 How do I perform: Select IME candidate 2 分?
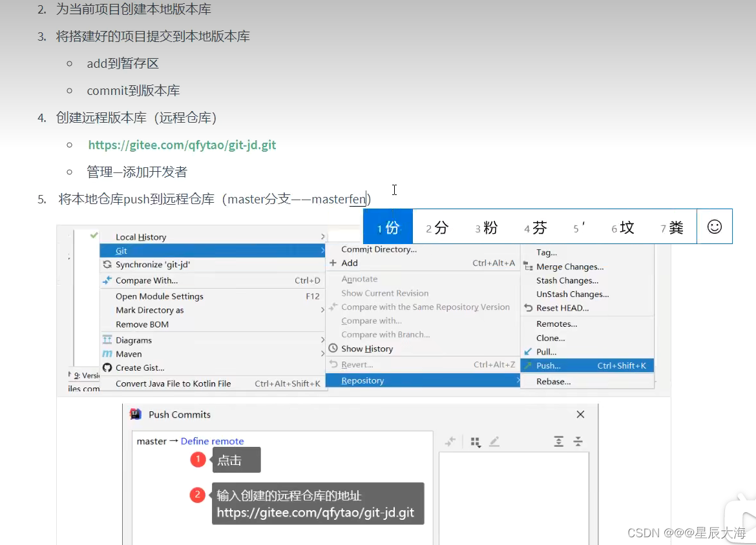(437, 227)
